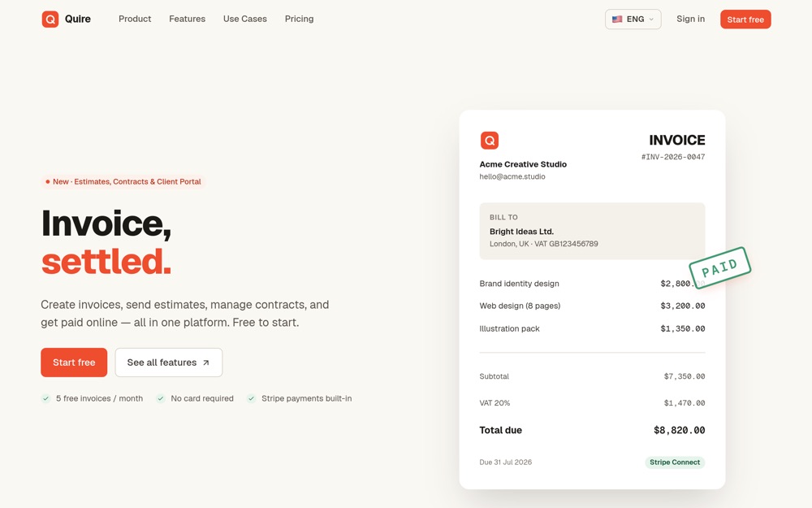The image size is (812, 508).
Task: Click the orange Q logo on invoice card
Action: (x=490, y=141)
